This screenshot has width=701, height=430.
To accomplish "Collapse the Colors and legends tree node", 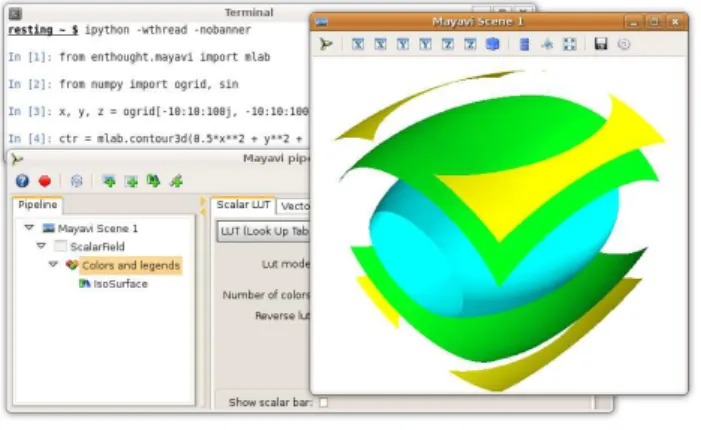I will point(53,264).
